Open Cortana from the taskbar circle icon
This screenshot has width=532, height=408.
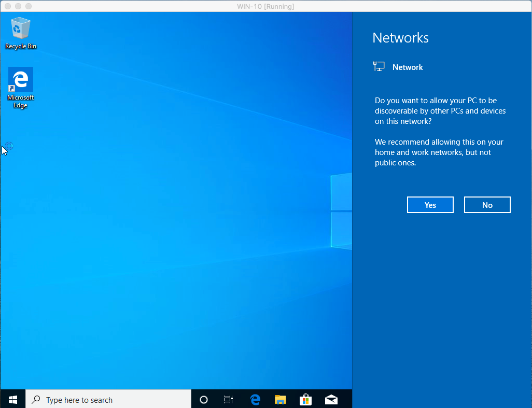pos(204,400)
